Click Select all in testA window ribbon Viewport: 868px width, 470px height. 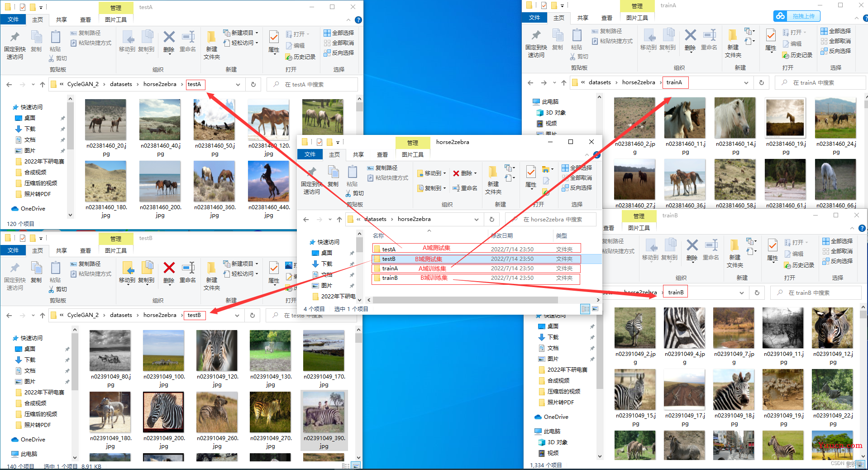click(x=339, y=33)
